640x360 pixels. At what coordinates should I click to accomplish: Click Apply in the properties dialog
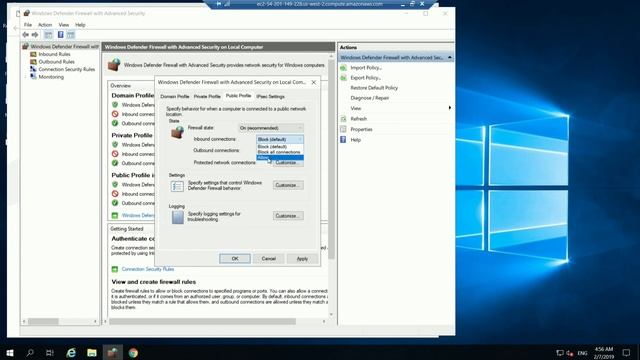tap(302, 259)
